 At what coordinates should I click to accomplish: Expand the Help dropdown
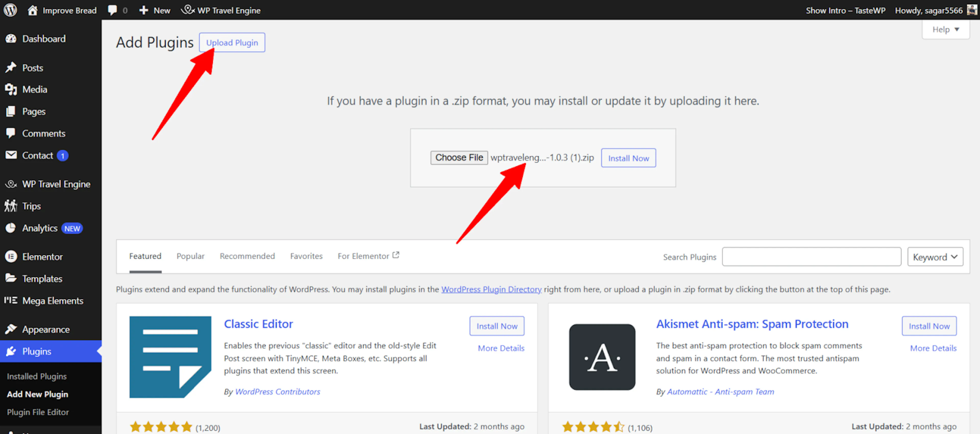(945, 29)
